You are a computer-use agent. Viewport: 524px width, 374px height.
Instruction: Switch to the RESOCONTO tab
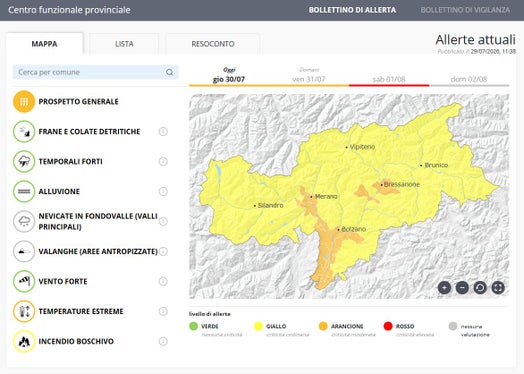pyautogui.click(x=213, y=44)
